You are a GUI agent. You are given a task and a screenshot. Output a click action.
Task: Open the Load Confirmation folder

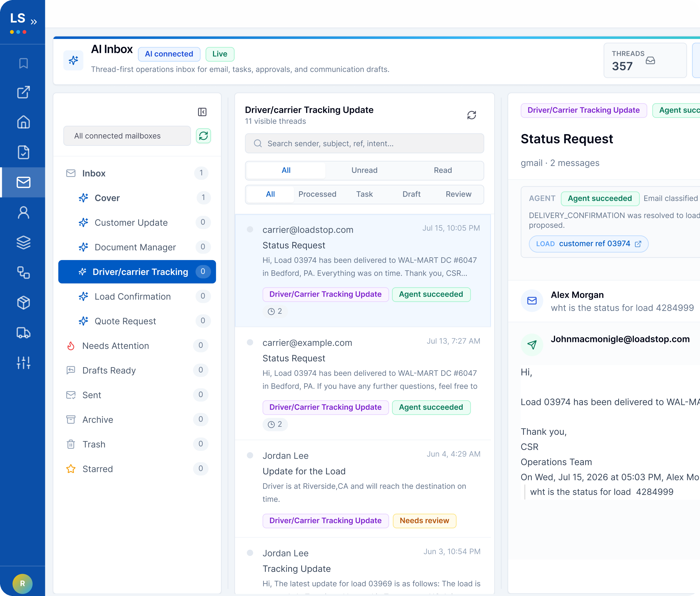pyautogui.click(x=137, y=296)
